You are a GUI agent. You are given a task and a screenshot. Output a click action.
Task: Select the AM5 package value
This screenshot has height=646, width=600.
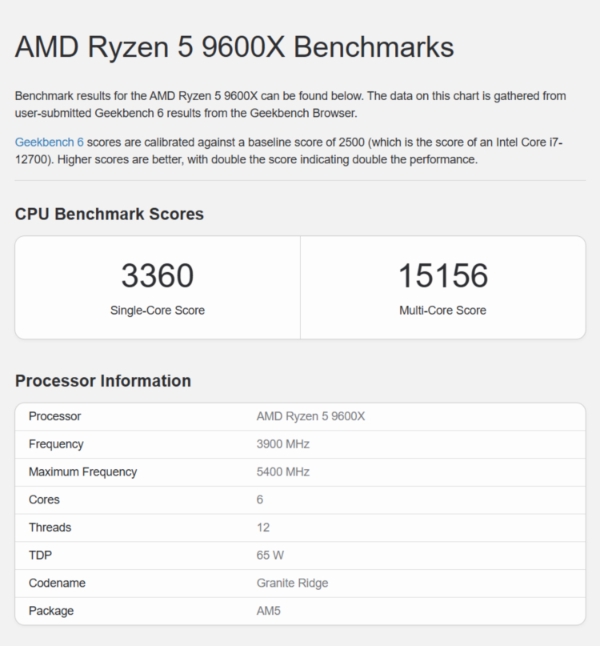269,611
